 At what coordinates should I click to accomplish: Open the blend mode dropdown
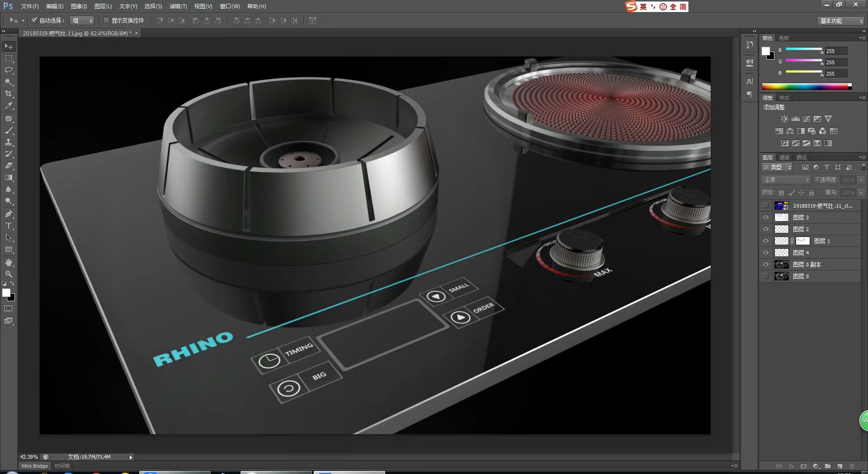pos(785,180)
